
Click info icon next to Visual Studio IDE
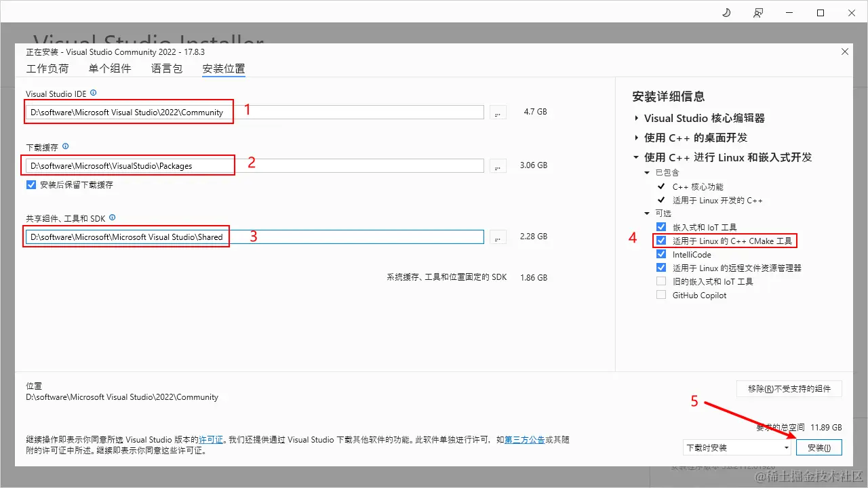tap(94, 92)
